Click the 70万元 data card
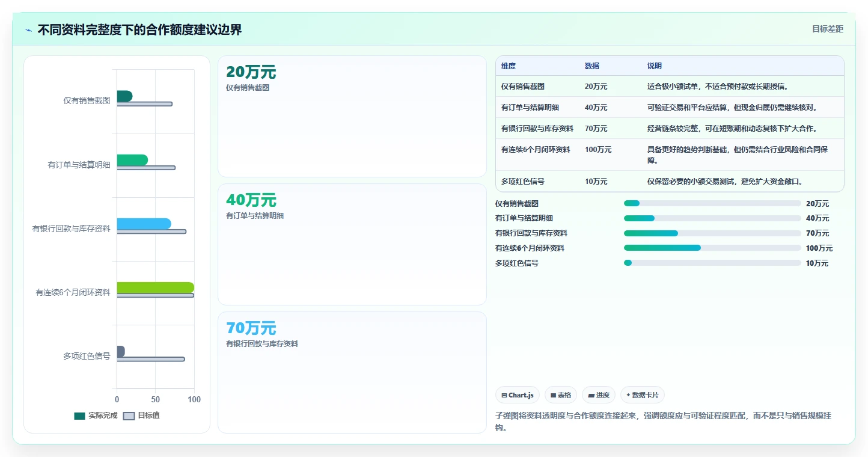Viewport: 868px width, 457px height. pyautogui.click(x=352, y=372)
